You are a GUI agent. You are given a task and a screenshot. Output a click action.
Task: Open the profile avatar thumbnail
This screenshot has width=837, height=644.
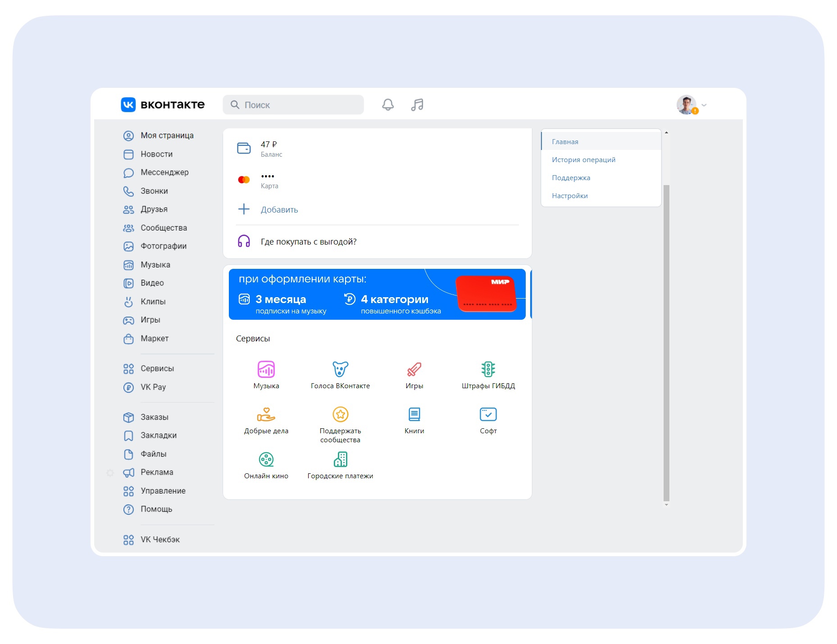tap(686, 105)
